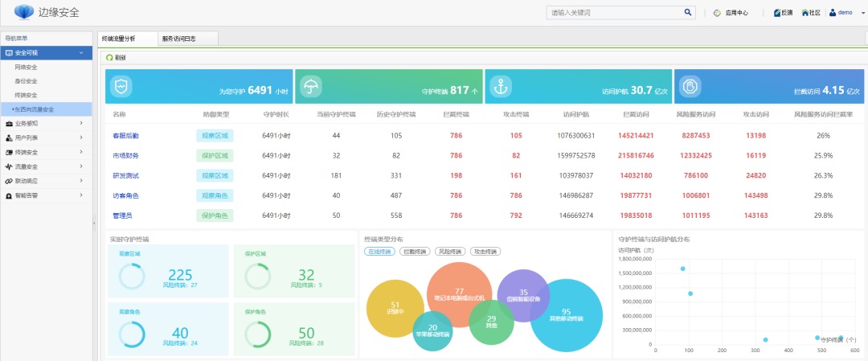Click the keyword search input field
The width and height of the screenshot is (868, 361).
point(615,13)
